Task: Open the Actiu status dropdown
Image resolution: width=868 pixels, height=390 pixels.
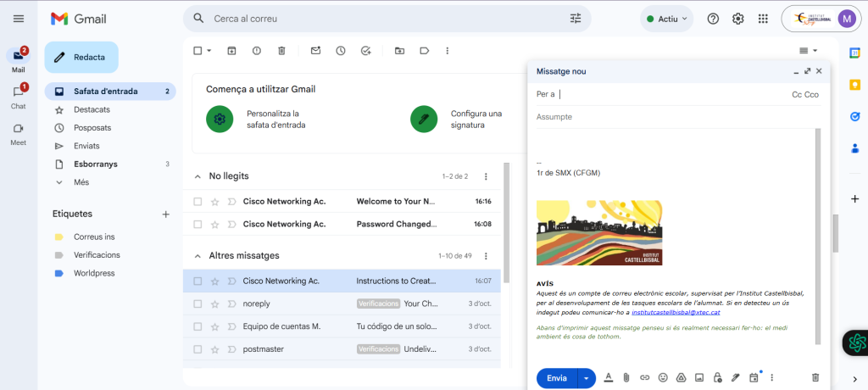Action: (x=667, y=19)
